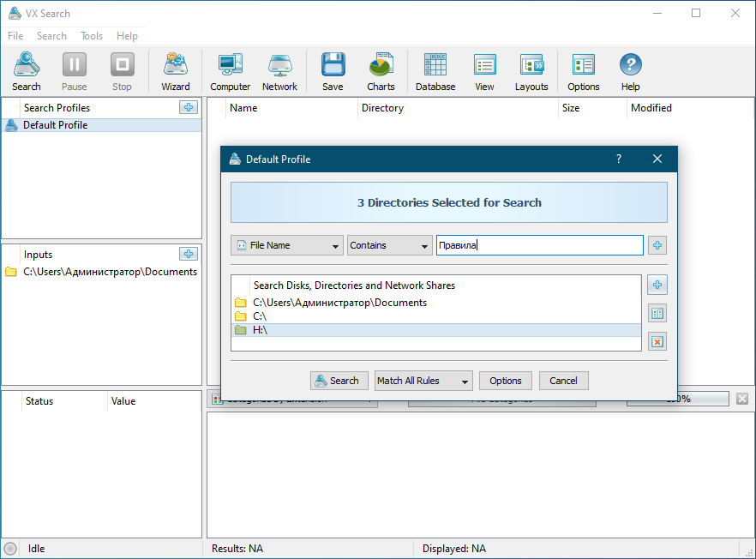The image size is (756, 559).
Task: Click the Status column header
Action: click(64, 401)
